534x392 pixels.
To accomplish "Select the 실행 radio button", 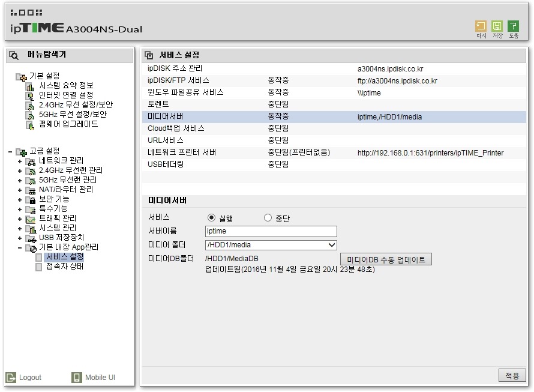I will 211,217.
